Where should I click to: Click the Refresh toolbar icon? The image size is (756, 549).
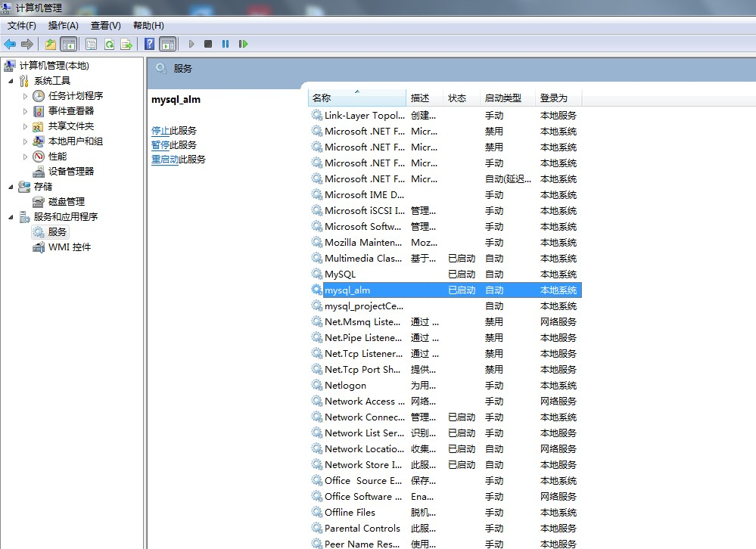coord(109,44)
